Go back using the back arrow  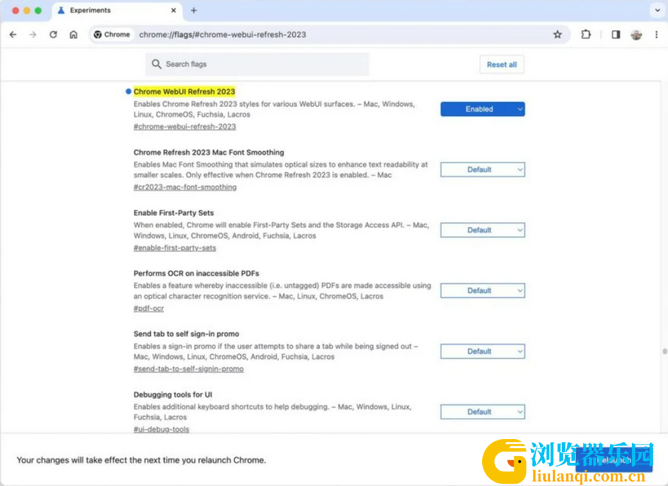click(x=13, y=35)
